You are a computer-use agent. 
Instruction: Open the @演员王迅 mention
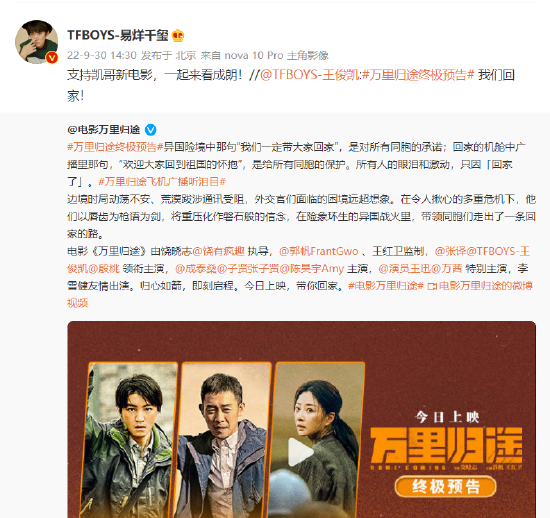click(404, 269)
